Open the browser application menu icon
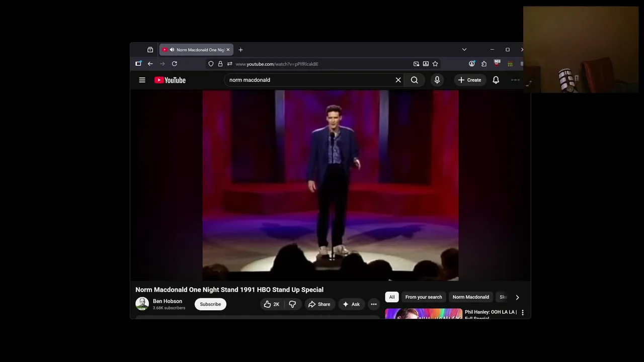Viewport: 644px width, 362px height. pos(522,64)
